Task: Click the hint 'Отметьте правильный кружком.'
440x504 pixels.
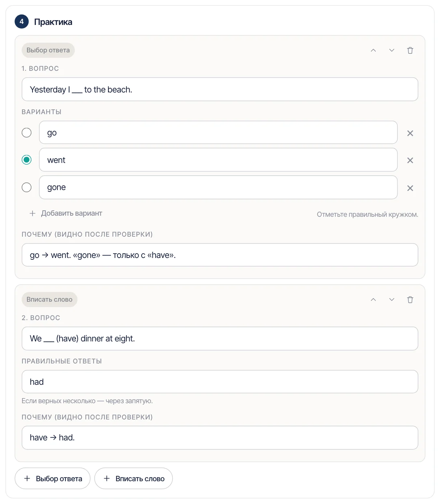Action: tap(367, 215)
